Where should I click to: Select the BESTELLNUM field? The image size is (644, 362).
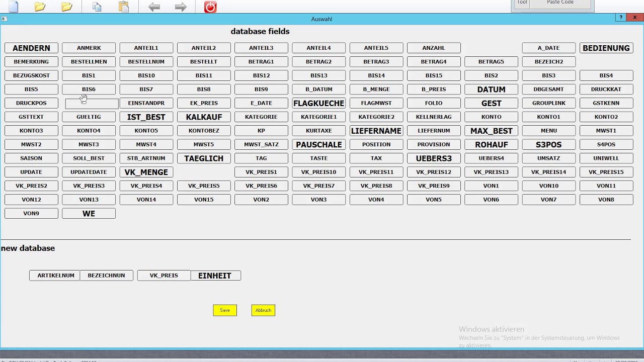[146, 62]
